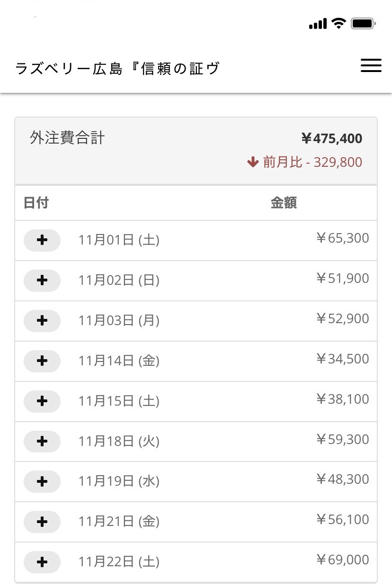
Task: Click the ¥69,000 amount
Action: (342, 560)
